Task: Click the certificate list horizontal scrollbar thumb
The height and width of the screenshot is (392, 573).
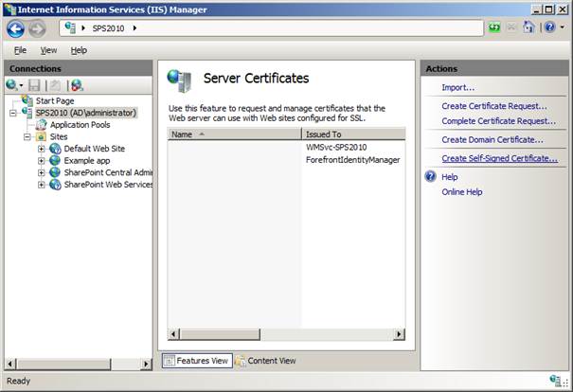Action: [220, 334]
